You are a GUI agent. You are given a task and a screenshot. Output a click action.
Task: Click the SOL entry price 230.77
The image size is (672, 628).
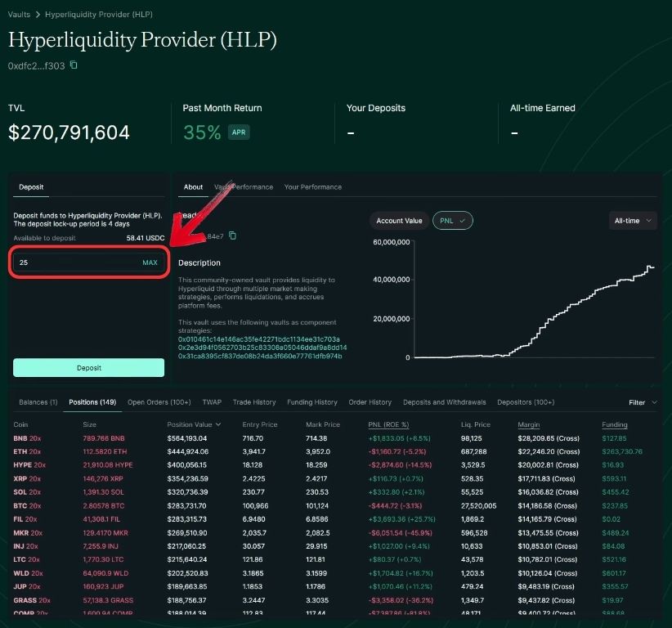(253, 492)
